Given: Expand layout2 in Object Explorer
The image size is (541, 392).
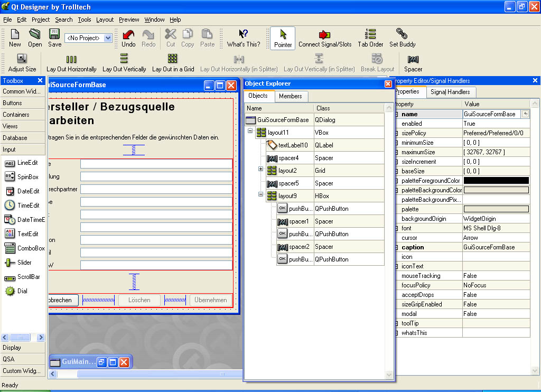Looking at the screenshot, I should [x=260, y=169].
